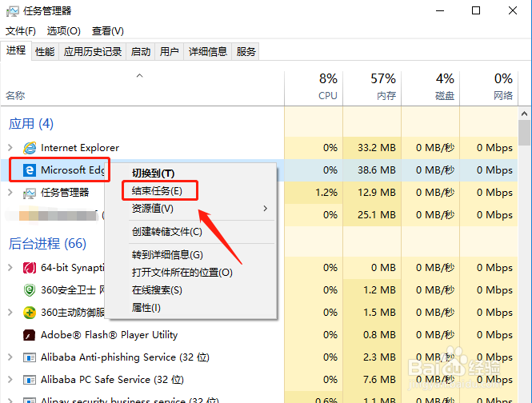The width and height of the screenshot is (532, 403).
Task: Toggle sort order with the name column arrow
Action: pos(139,76)
